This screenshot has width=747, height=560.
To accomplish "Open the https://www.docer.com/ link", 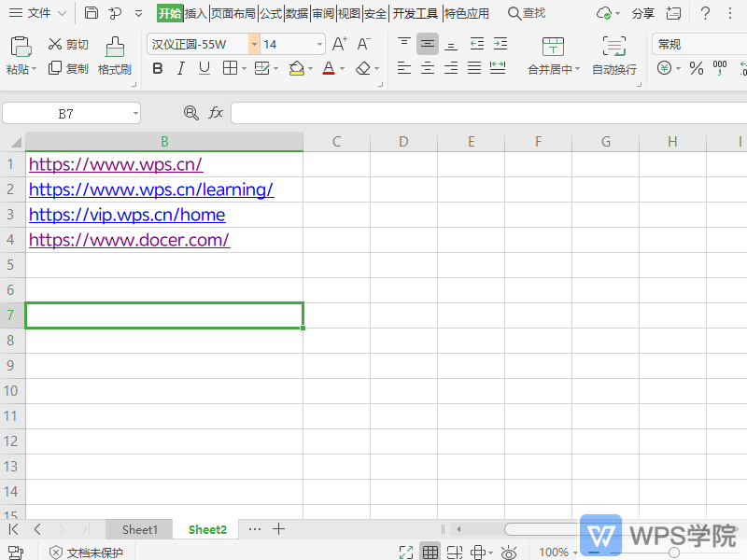I will click(129, 240).
